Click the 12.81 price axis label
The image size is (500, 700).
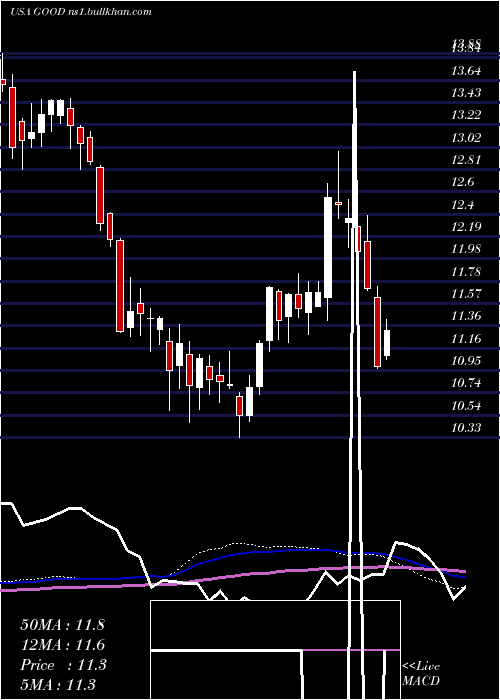tap(466, 160)
